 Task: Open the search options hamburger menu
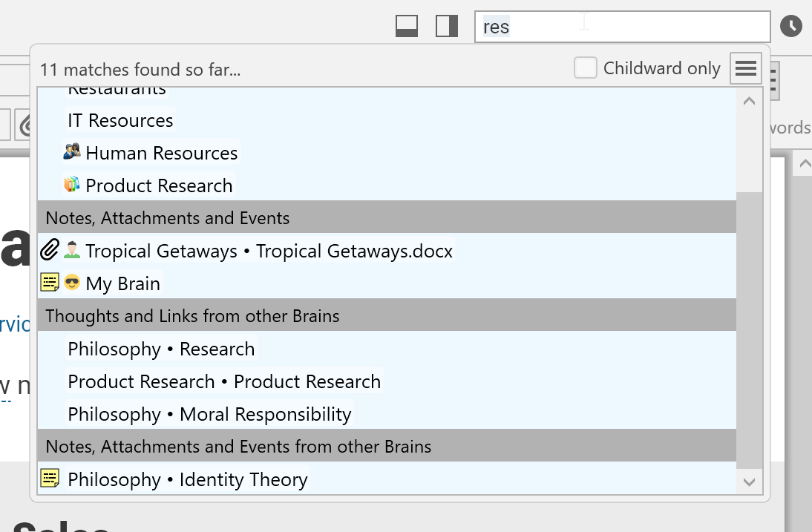pyautogui.click(x=746, y=69)
